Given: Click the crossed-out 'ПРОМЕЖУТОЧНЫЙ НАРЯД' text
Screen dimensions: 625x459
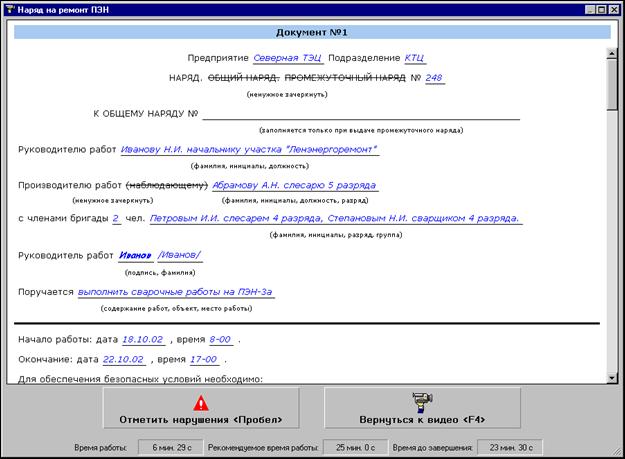Looking at the screenshot, I should [x=345, y=78].
